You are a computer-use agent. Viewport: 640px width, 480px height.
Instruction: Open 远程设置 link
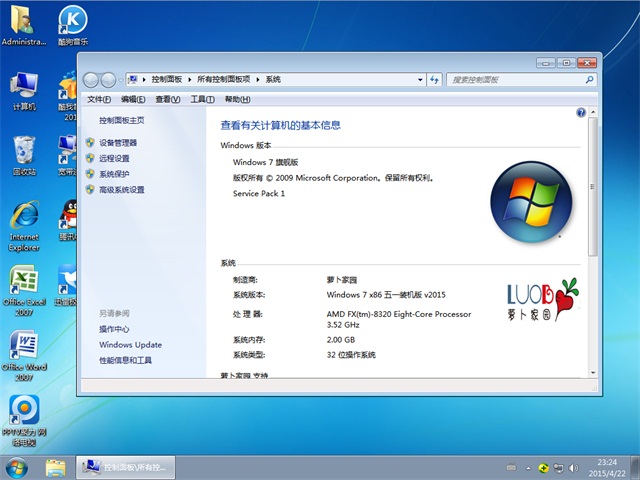pyautogui.click(x=114, y=158)
